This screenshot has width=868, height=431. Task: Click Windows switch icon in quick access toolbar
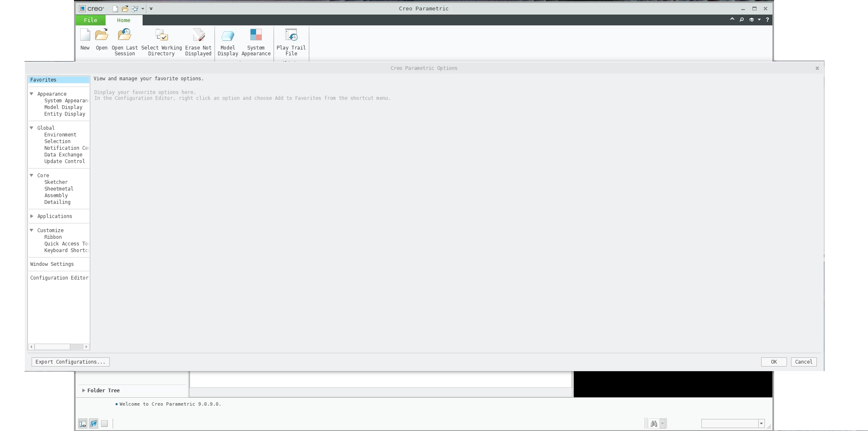click(x=135, y=9)
